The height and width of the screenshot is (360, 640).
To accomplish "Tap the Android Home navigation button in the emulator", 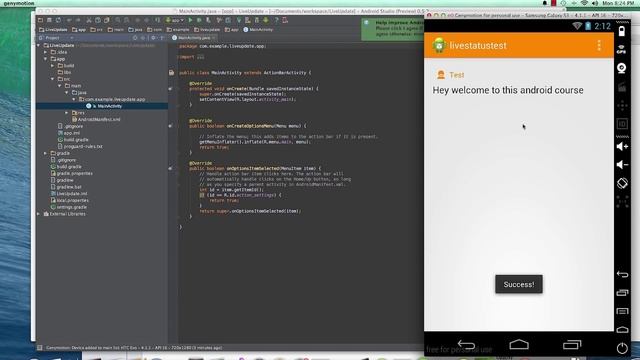I will tap(519, 345).
